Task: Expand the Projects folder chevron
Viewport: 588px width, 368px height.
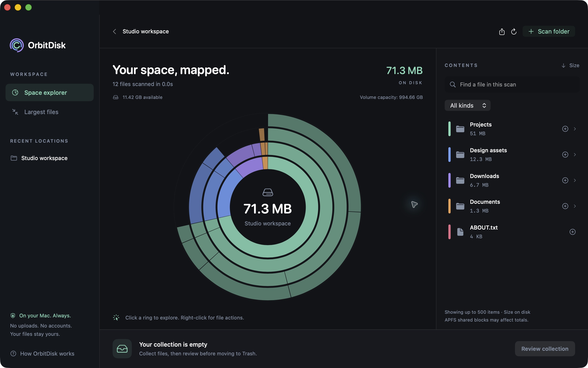Action: [575, 129]
